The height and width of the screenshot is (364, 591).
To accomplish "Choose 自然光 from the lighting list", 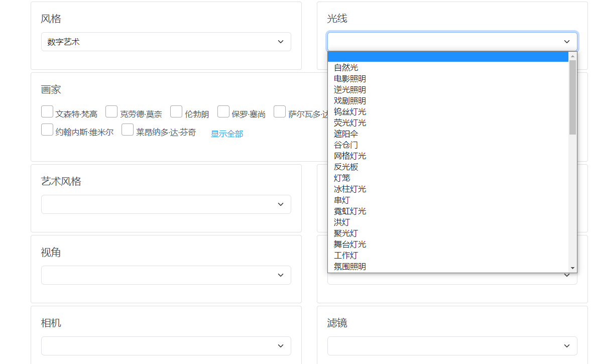I will point(346,68).
